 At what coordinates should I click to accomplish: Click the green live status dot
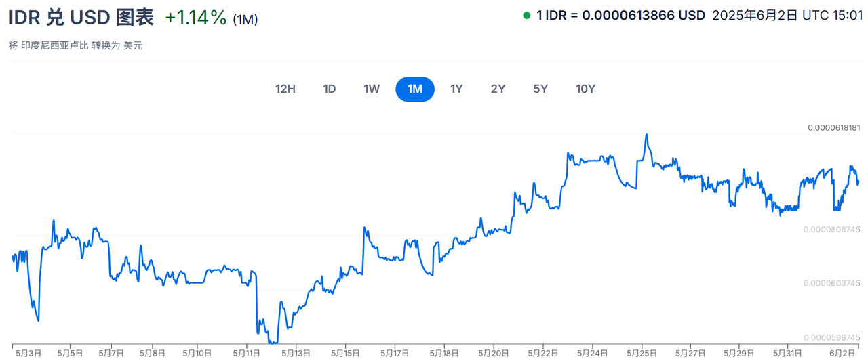tap(527, 16)
